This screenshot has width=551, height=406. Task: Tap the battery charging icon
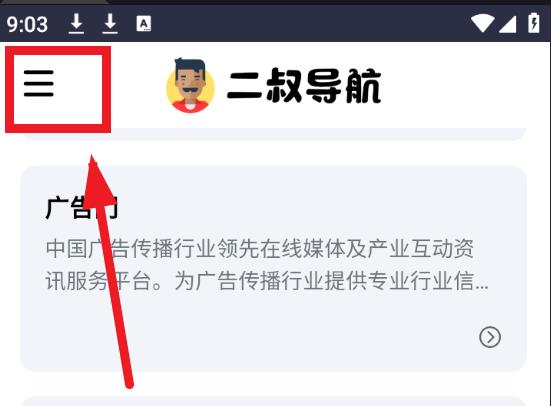point(534,23)
